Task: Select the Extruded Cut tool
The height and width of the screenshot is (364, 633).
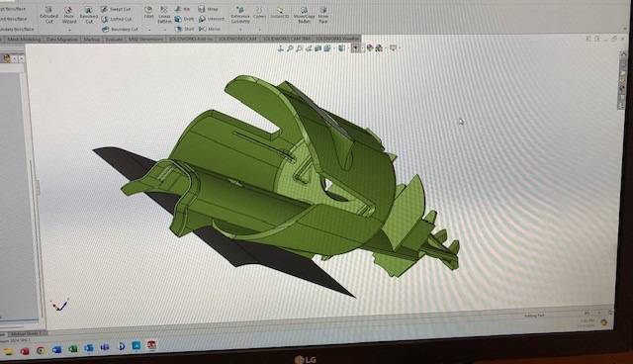Action: coord(48,15)
